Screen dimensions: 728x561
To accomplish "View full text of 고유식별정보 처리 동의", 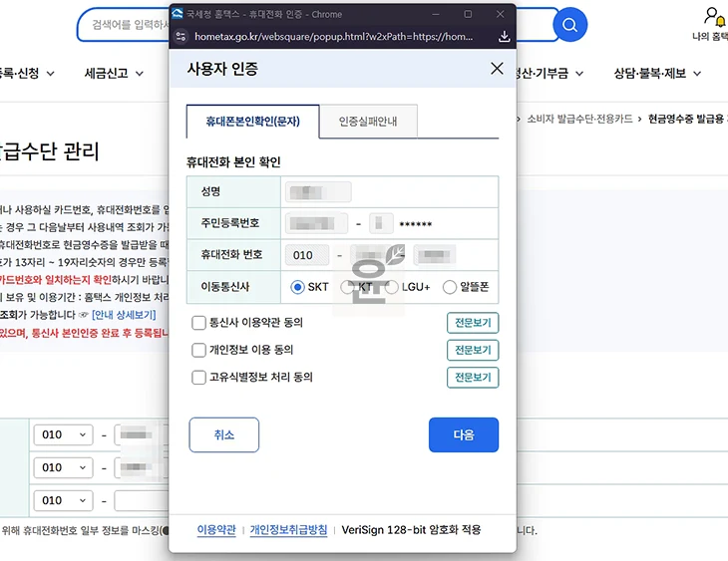I will coord(473,378).
